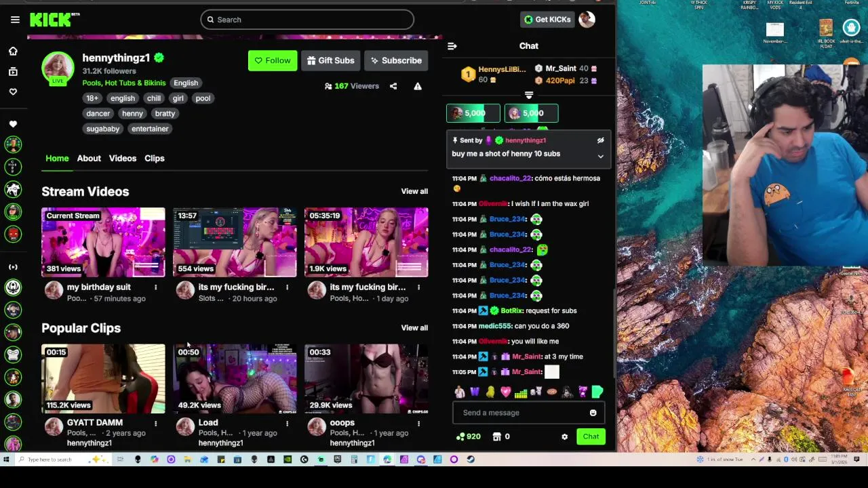Click the green Follow button
This screenshot has width=868, height=488.
[x=273, y=60]
